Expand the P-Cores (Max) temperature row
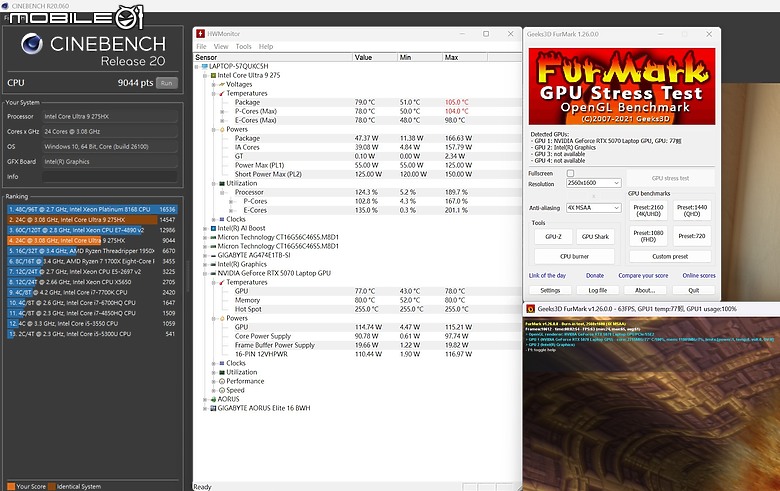The height and width of the screenshot is (491, 780). pyautogui.click(x=222, y=111)
